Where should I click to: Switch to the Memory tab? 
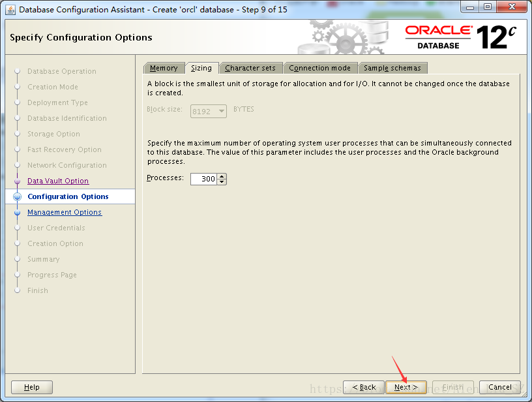pos(164,68)
